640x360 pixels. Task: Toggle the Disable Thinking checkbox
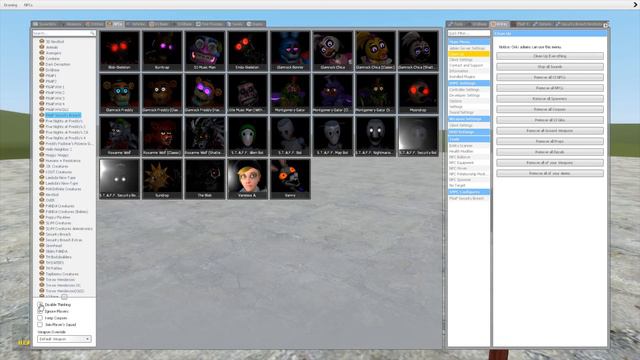point(40,304)
